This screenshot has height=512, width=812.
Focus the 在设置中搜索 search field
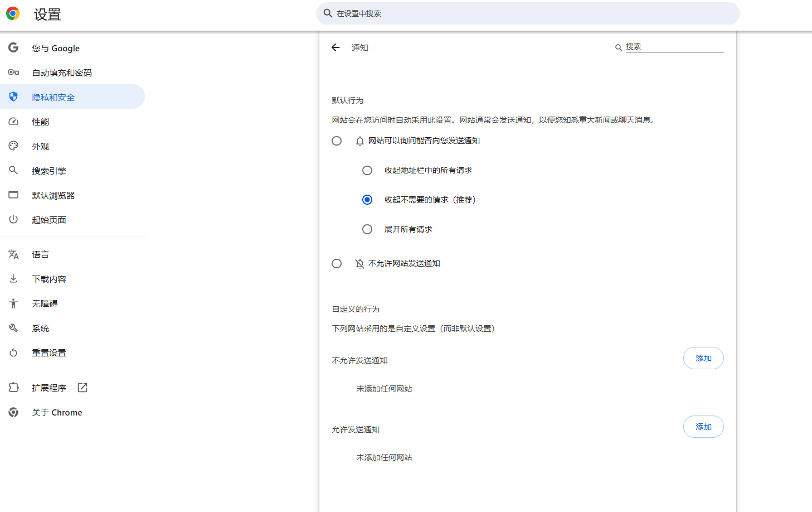pyautogui.click(x=528, y=13)
